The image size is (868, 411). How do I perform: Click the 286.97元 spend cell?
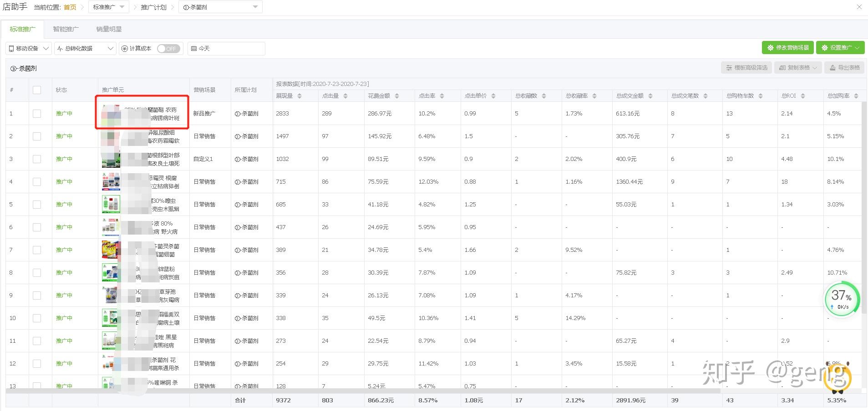(380, 114)
